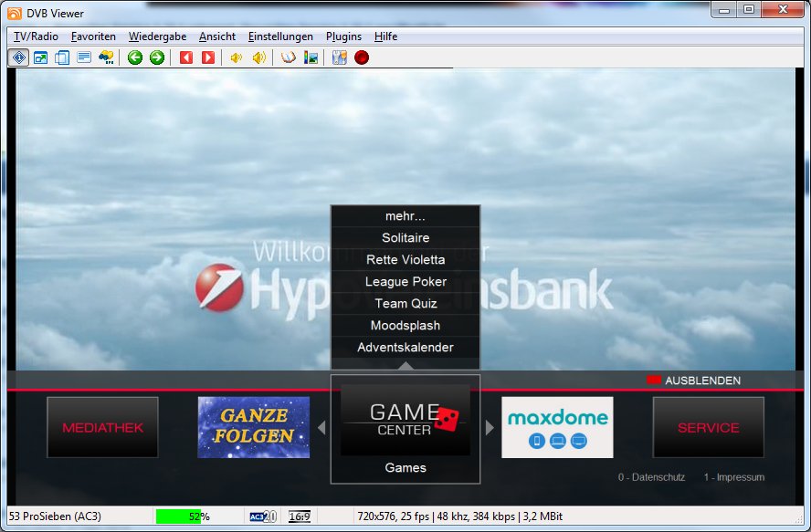Open the teletext lines toolbar icon
Viewport: 811px width, 532px height.
[84, 57]
